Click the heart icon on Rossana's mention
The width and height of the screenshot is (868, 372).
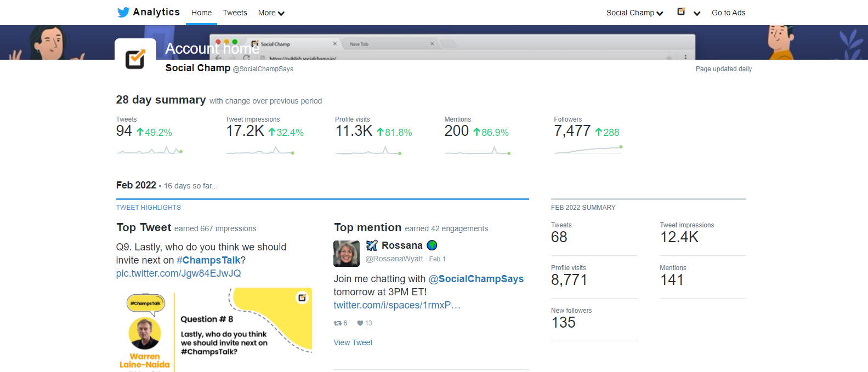(360, 323)
